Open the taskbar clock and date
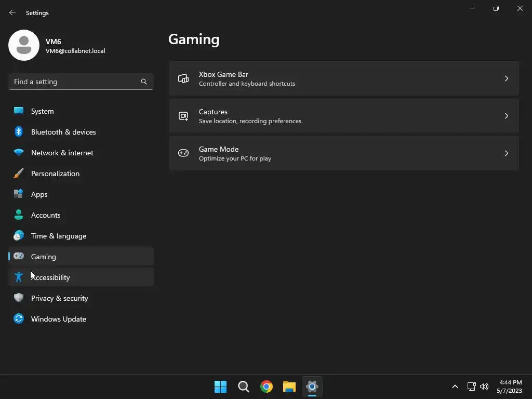Viewport: 532px width, 399px height. 509,387
